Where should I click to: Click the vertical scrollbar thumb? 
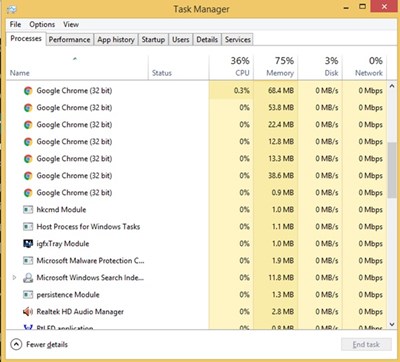[392, 170]
